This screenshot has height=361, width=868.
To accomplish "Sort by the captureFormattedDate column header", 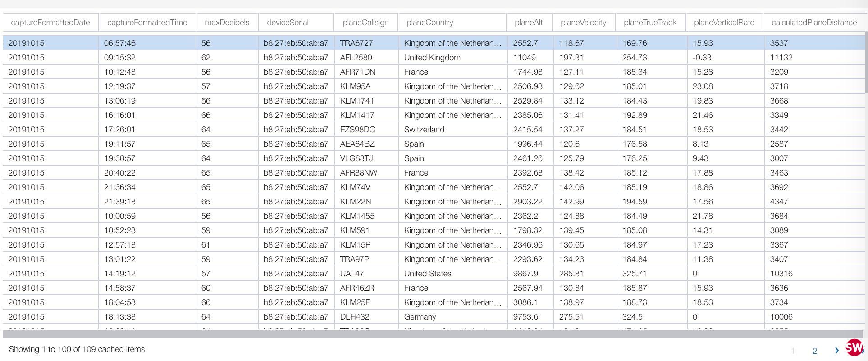I will (x=50, y=23).
